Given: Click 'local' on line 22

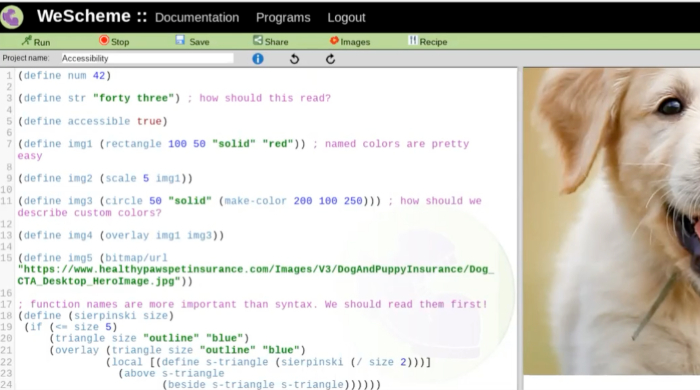Looking at the screenshot, I should coord(127,362).
